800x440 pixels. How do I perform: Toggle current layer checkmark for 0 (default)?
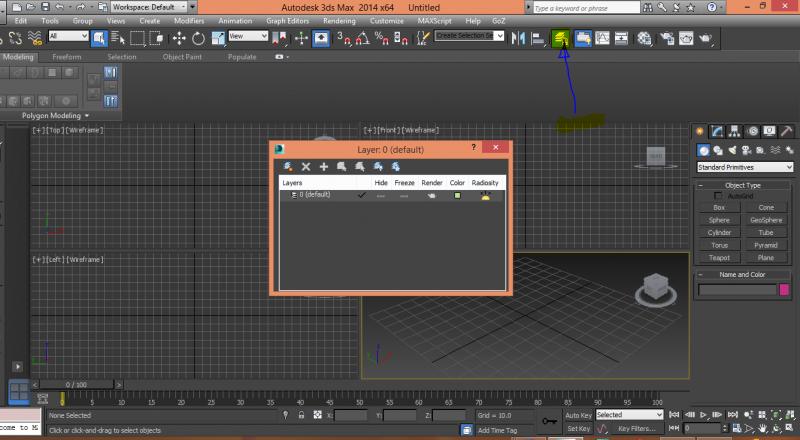(x=361, y=195)
